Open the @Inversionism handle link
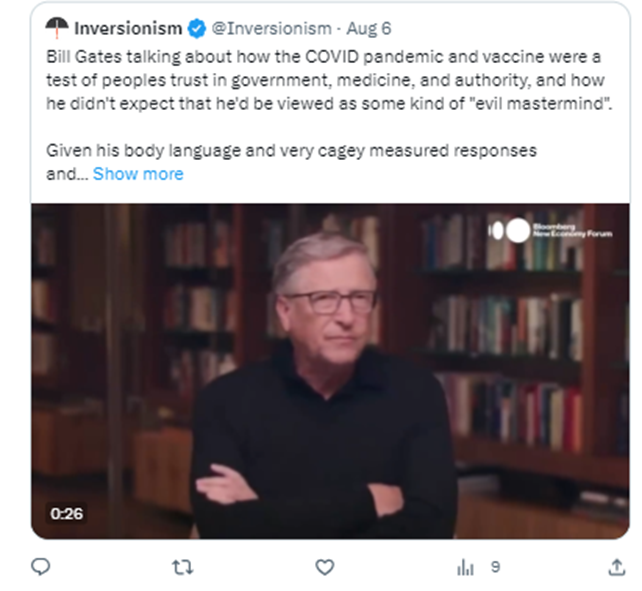 [271, 29]
